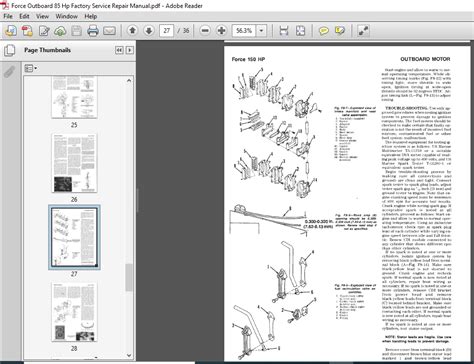Screen dimensions: 474x364
Task: Open the View menu
Action: pyautogui.click(x=42, y=16)
